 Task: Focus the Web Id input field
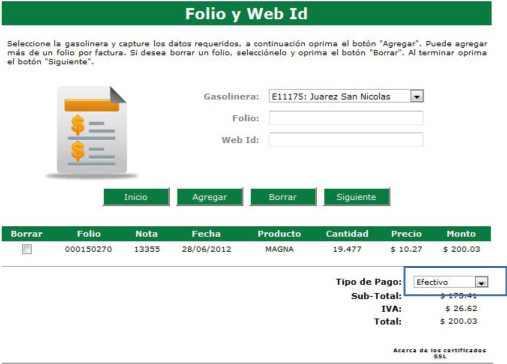click(x=346, y=140)
